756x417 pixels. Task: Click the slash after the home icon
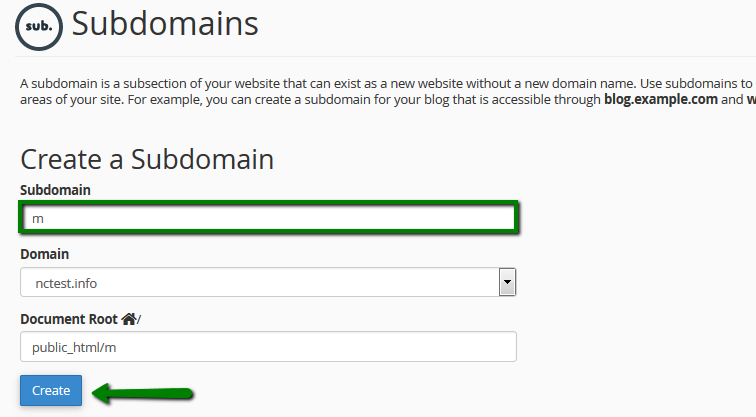139,320
